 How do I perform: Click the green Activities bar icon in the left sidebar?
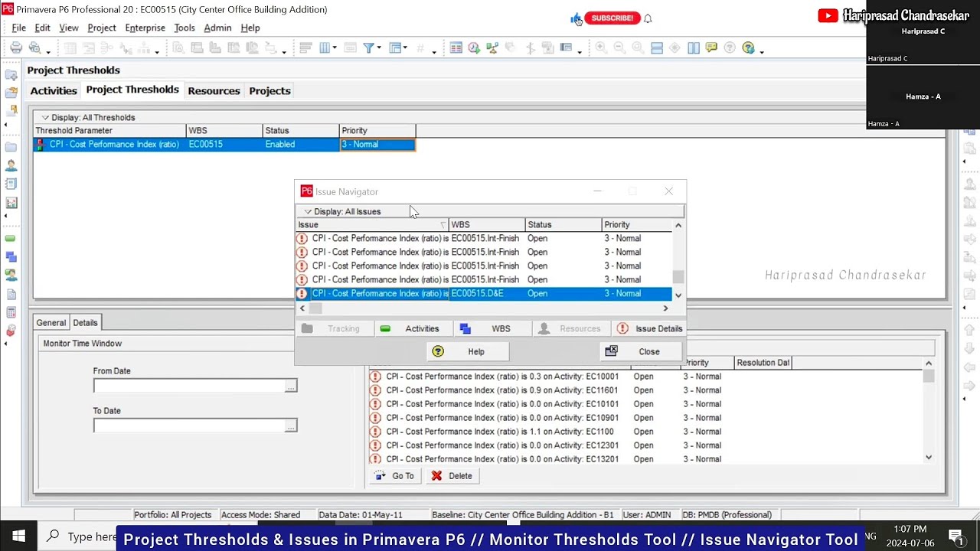tap(11, 239)
